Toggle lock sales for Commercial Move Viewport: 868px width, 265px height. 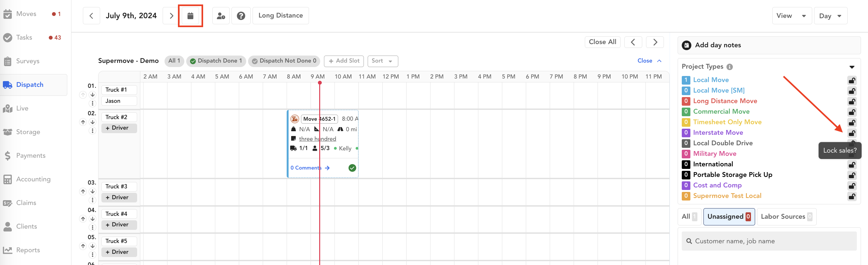(x=852, y=112)
